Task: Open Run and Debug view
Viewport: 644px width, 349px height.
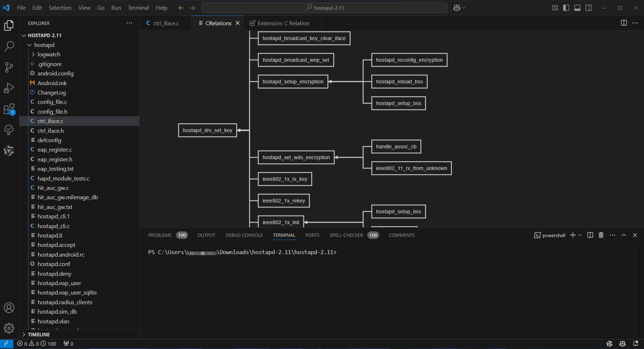Action: coord(9,88)
